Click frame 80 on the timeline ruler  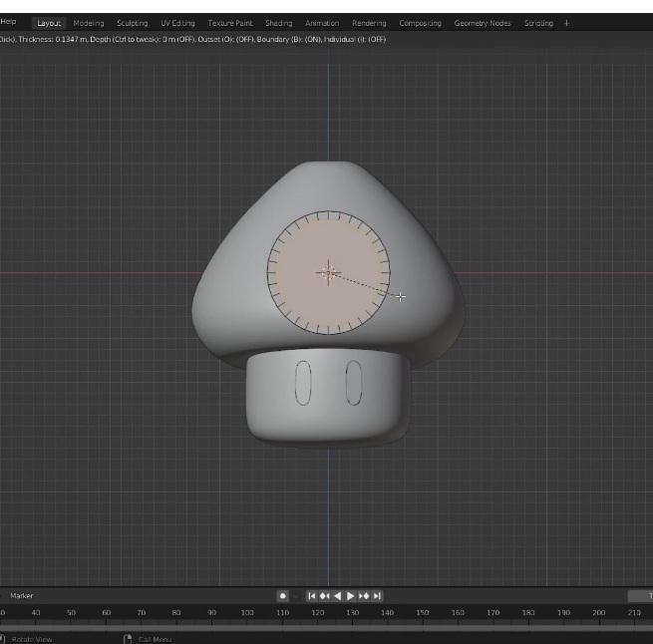point(176,612)
